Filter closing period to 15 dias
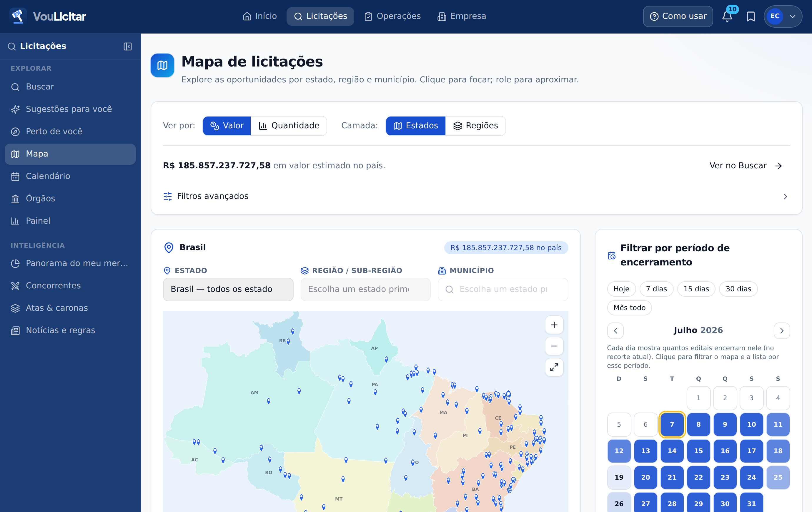 coord(696,289)
